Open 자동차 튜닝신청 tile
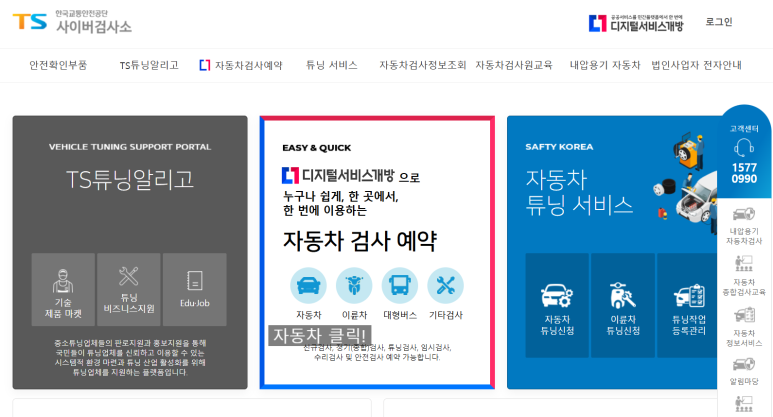This screenshot has height=417, width=773. click(557, 306)
